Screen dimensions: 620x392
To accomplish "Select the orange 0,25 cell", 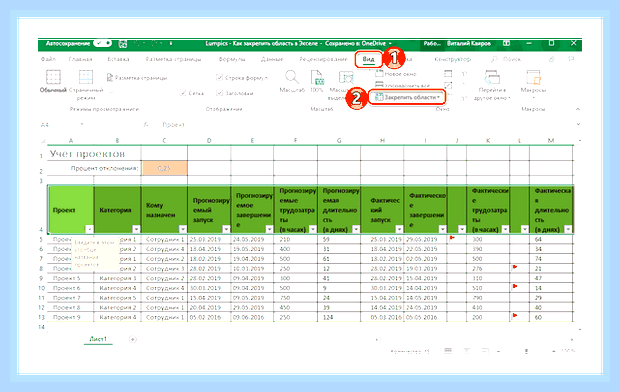I will [x=164, y=168].
